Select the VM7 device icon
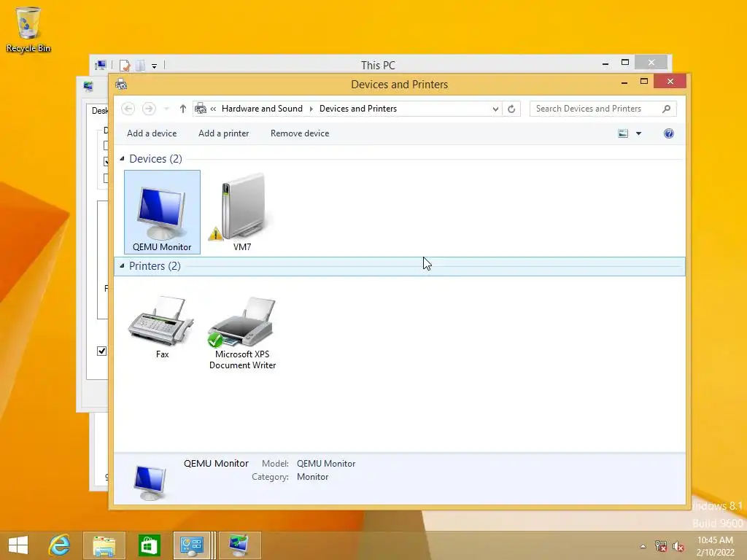 pyautogui.click(x=242, y=212)
